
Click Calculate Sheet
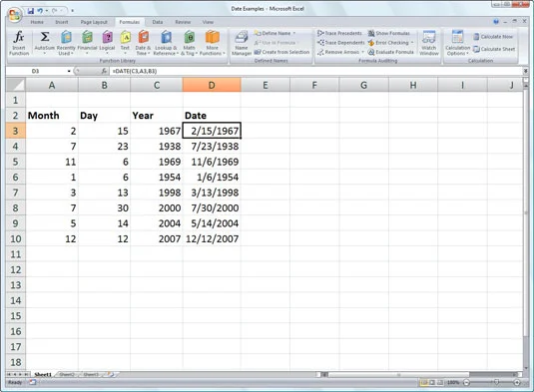(494, 49)
